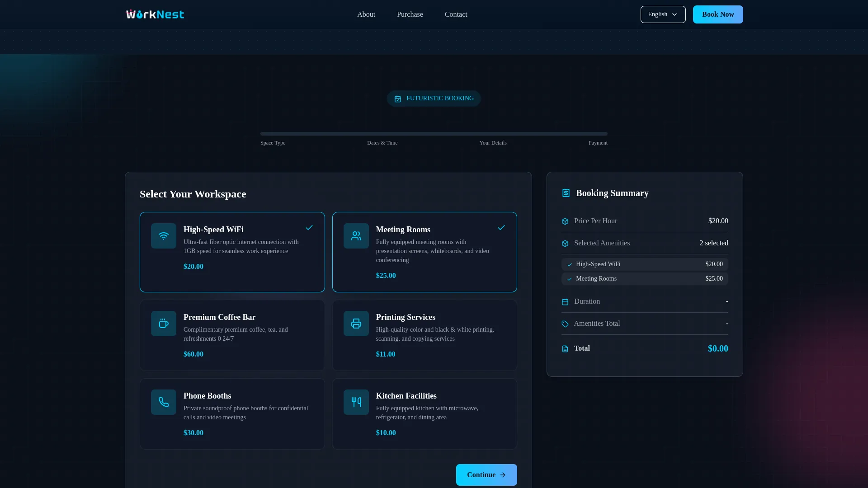Click the booking progress bar

[x=434, y=134]
